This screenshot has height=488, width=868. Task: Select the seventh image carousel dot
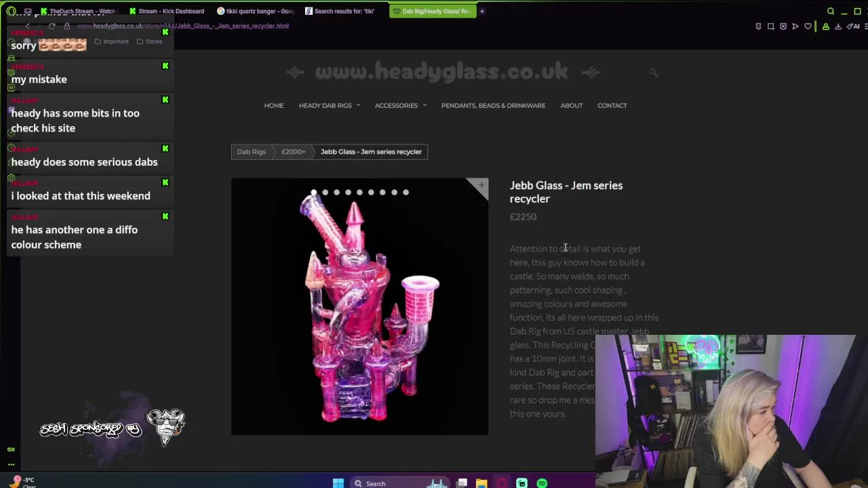tap(382, 192)
